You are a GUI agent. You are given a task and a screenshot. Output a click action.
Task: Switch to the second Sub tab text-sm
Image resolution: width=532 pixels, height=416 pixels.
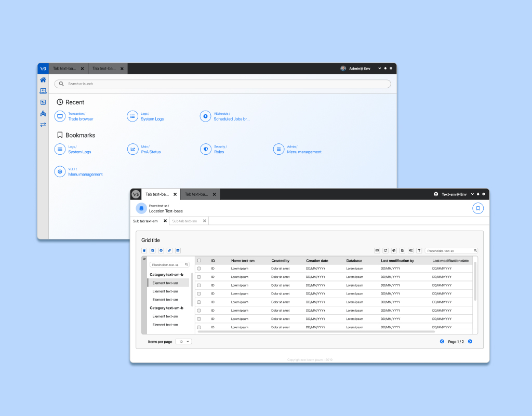184,221
